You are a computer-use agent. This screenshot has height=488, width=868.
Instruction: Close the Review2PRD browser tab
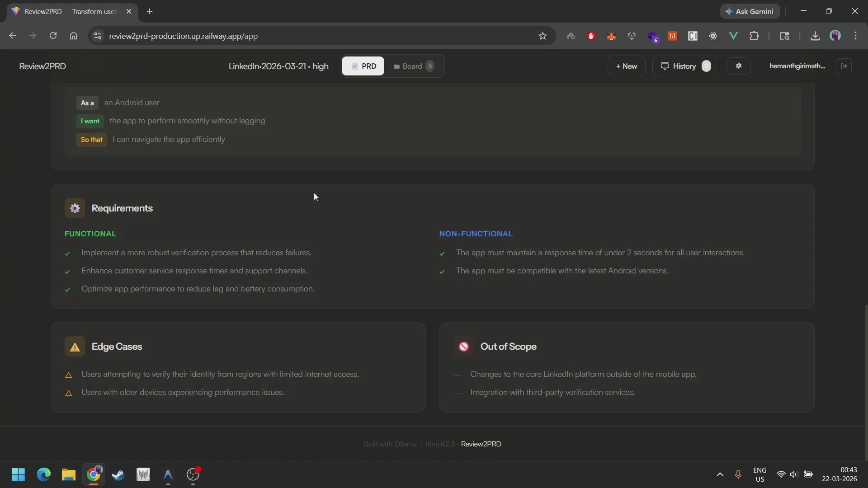(129, 11)
